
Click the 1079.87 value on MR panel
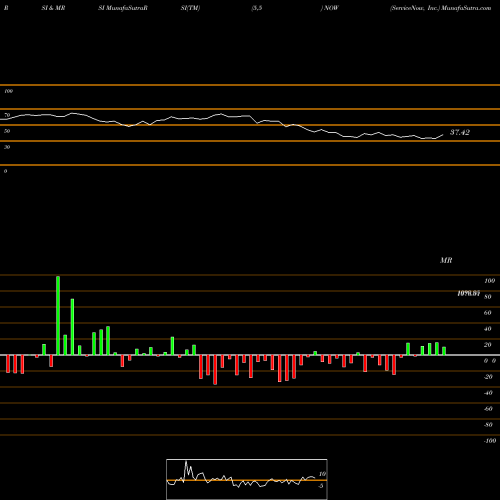pyautogui.click(x=468, y=293)
